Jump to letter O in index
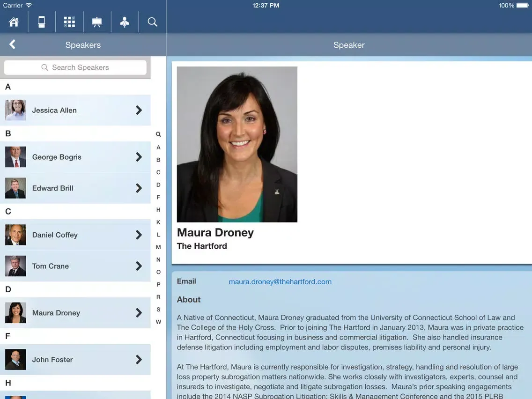Screen dimensions: 532x399 point(158,272)
